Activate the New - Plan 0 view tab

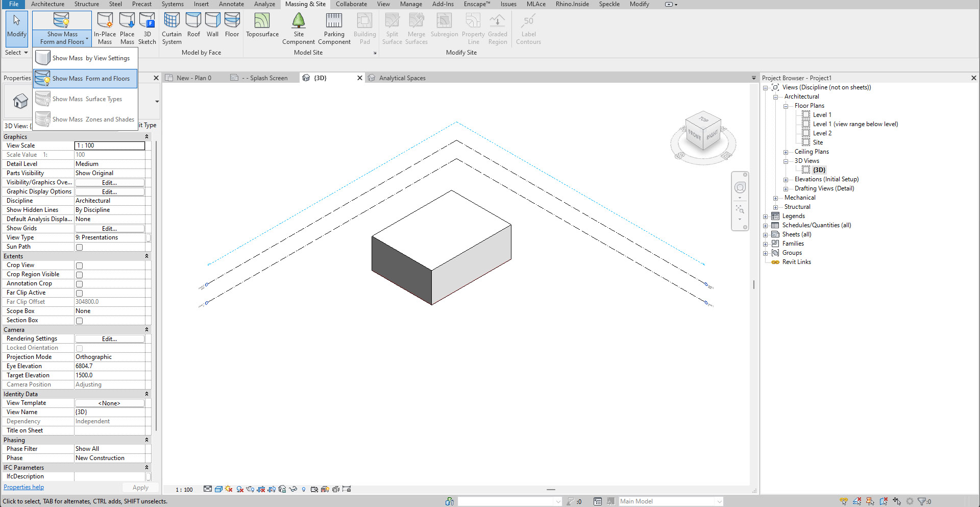[194, 78]
